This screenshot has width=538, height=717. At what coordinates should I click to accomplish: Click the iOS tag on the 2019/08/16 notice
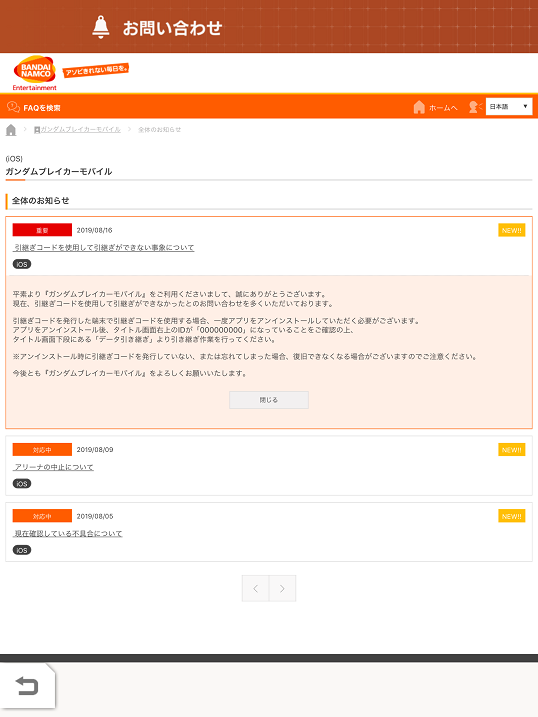coord(22,264)
